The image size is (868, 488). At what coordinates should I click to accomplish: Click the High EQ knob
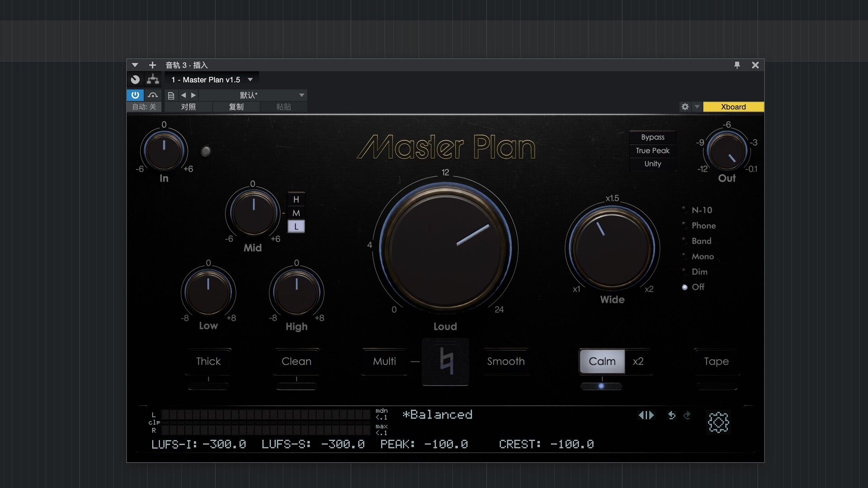(297, 292)
